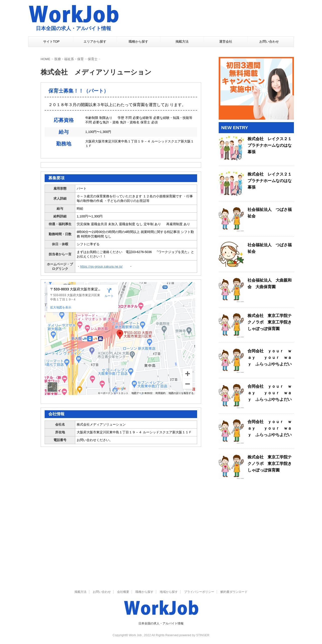
Task: Click the コートヤード・バイ・マリオット hotel marker
Action: (x=80, y=324)
